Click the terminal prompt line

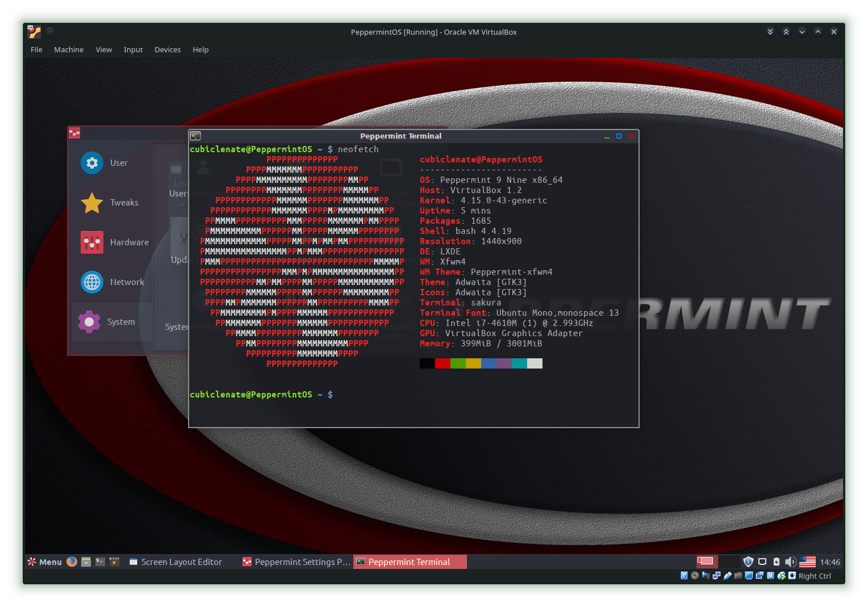point(261,394)
